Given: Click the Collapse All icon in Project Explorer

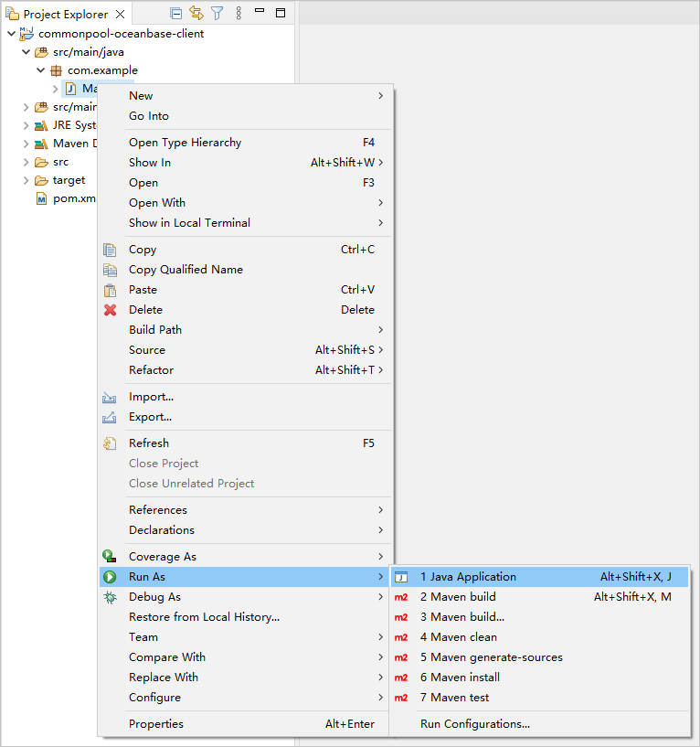Looking at the screenshot, I should coord(176,13).
